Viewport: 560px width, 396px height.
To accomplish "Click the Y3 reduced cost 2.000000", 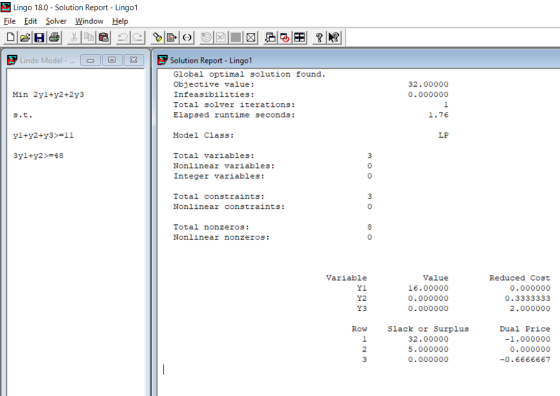I will (x=530, y=309).
